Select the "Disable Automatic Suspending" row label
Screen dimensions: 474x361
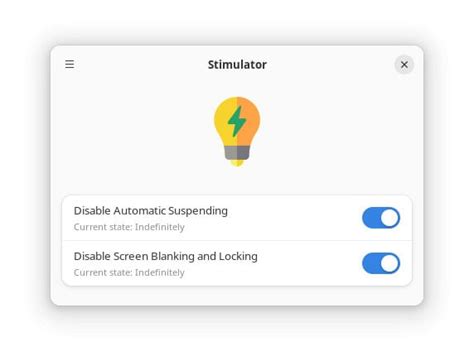coord(151,211)
